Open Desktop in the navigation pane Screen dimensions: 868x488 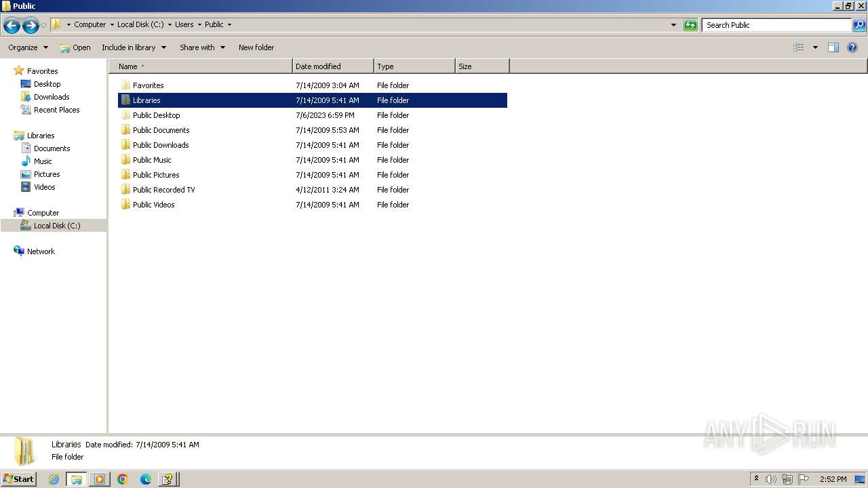[47, 84]
